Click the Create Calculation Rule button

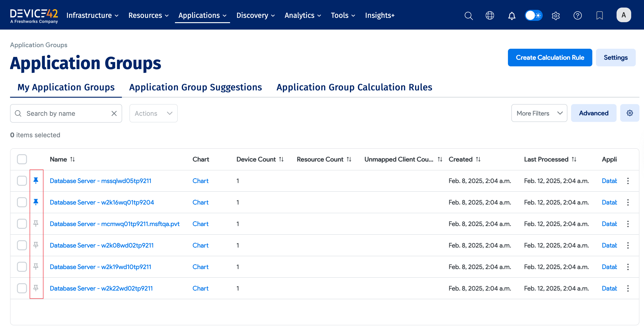tap(550, 58)
